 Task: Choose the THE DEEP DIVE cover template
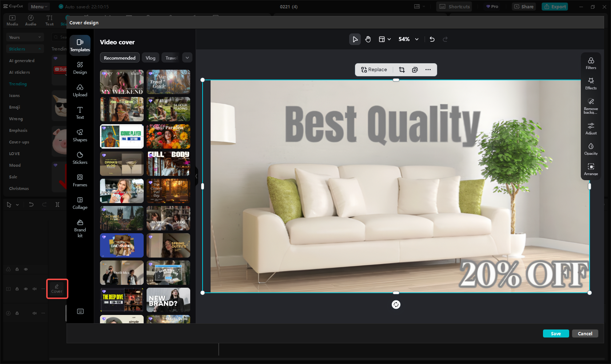tap(122, 300)
